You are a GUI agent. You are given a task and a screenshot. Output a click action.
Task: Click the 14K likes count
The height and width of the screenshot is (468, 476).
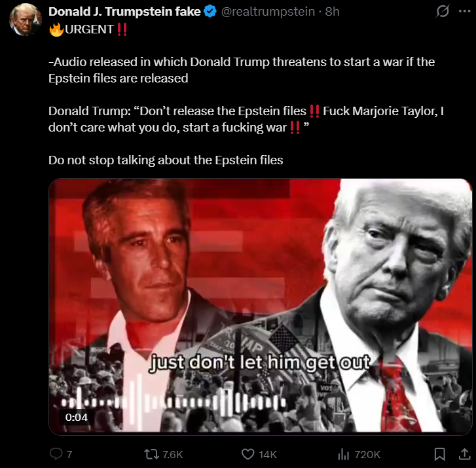pyautogui.click(x=268, y=455)
